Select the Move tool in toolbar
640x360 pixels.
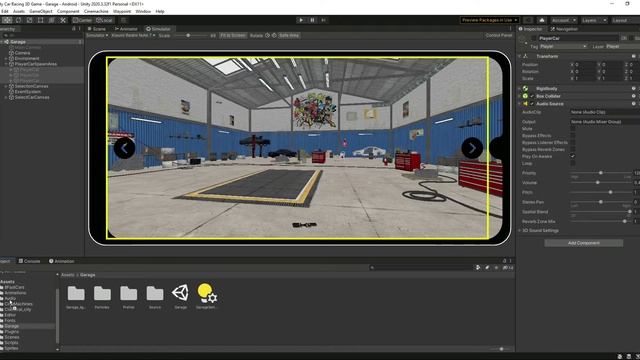point(7,20)
